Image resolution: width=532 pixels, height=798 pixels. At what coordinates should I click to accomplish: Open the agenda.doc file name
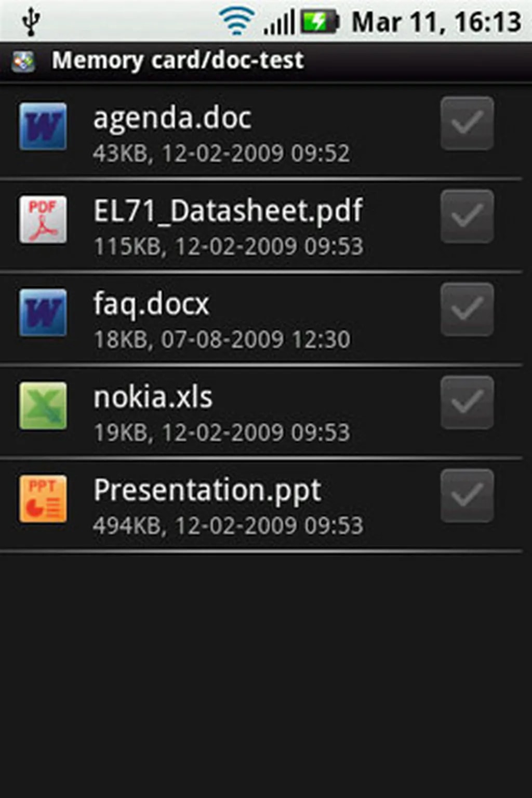172,118
